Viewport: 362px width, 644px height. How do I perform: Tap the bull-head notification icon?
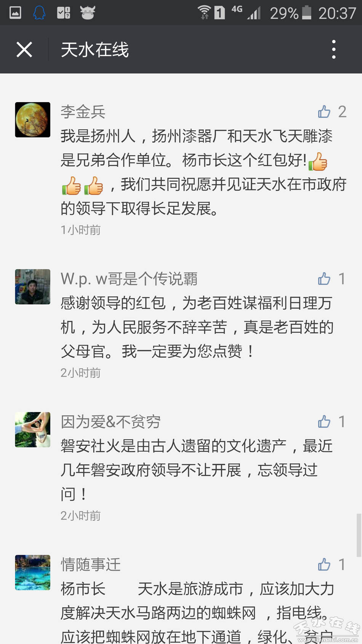point(88,13)
